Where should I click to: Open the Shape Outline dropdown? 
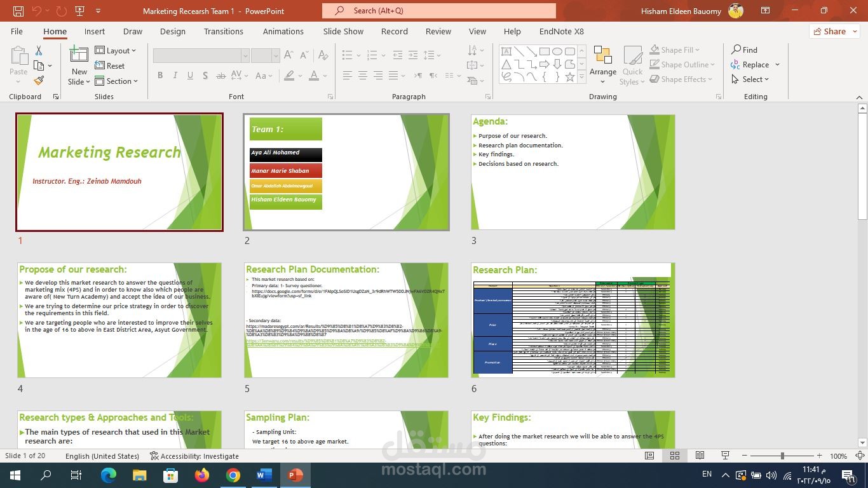point(682,64)
